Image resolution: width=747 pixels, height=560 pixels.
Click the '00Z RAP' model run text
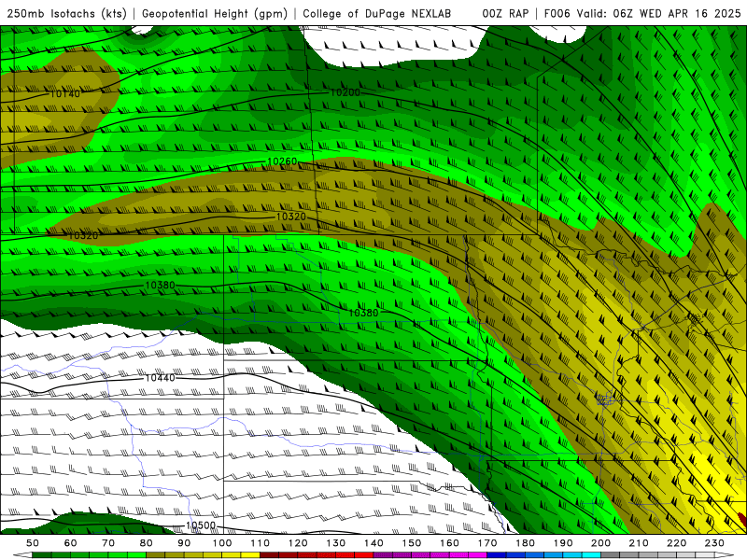coord(505,14)
